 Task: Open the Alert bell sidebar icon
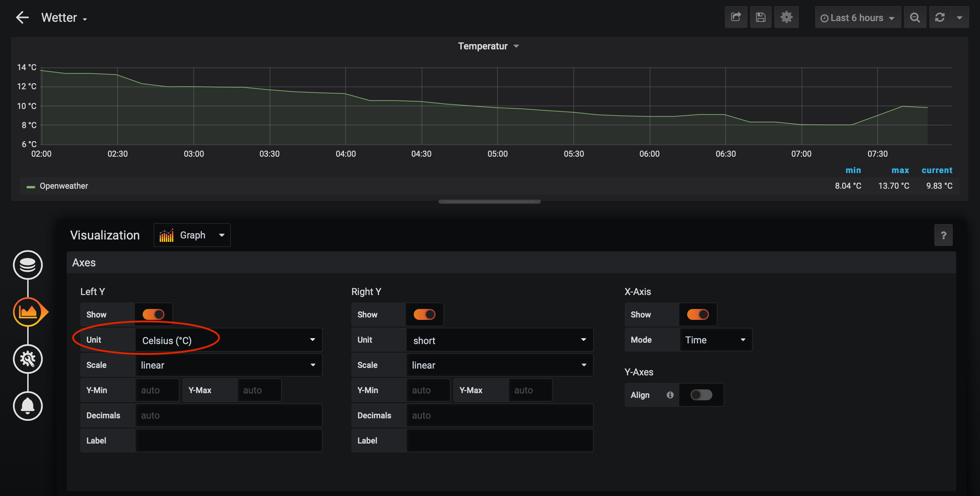(x=28, y=406)
